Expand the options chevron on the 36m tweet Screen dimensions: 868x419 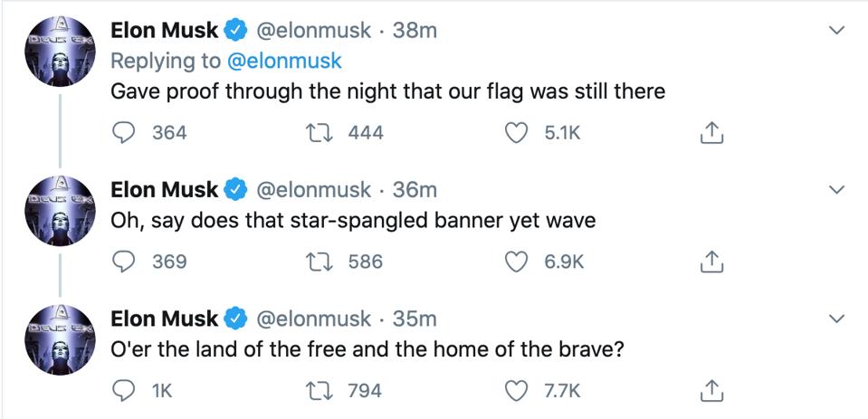837,190
